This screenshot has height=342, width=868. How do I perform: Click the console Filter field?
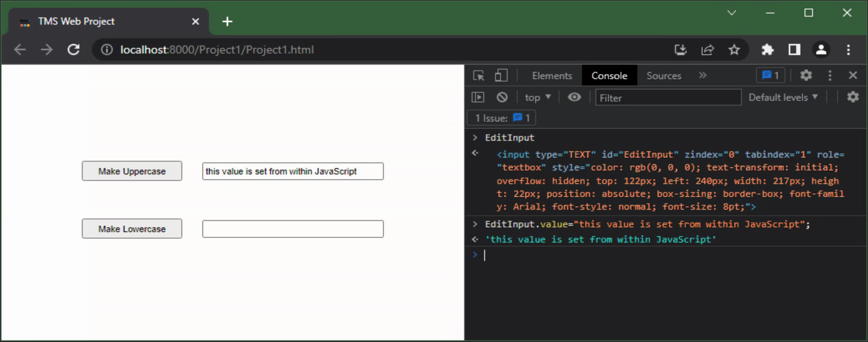click(x=668, y=97)
